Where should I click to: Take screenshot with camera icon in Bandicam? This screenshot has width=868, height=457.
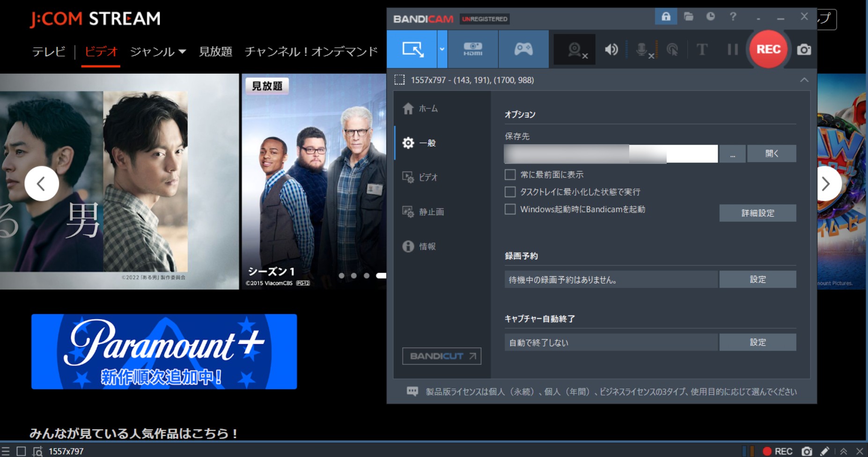(804, 49)
